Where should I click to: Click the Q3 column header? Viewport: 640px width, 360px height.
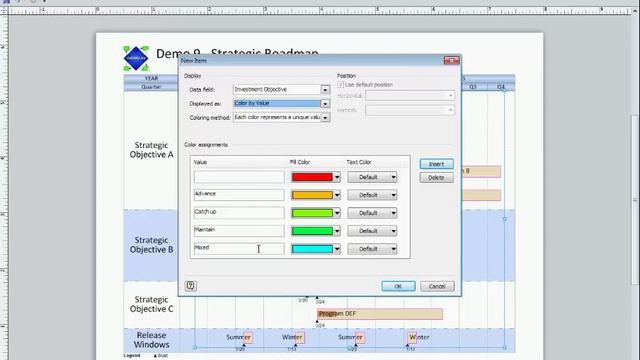(x=473, y=87)
